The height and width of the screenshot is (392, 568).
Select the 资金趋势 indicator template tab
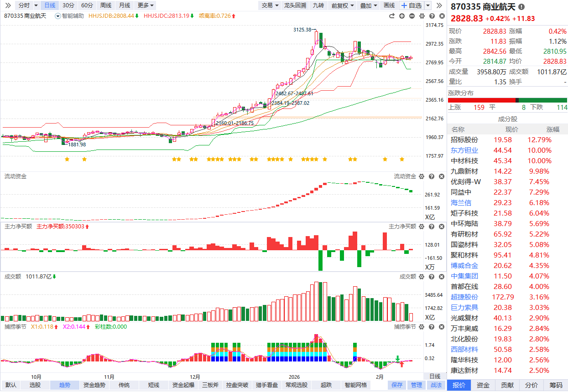tap(94, 385)
